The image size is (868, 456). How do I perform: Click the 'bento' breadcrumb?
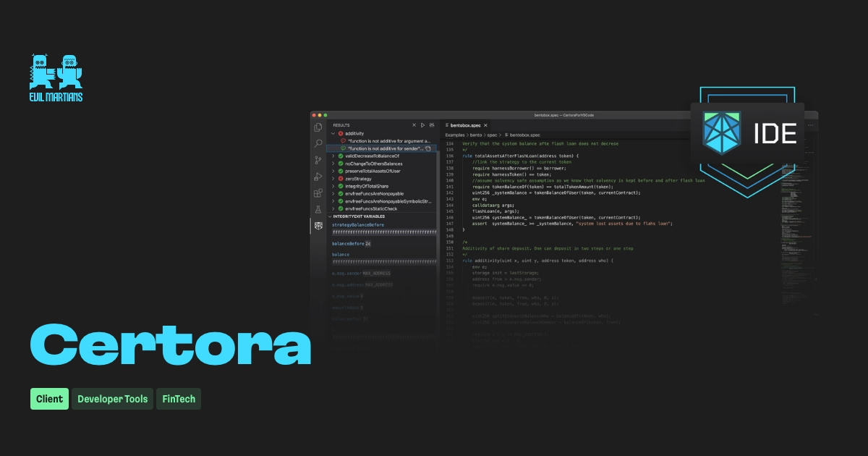[475, 135]
